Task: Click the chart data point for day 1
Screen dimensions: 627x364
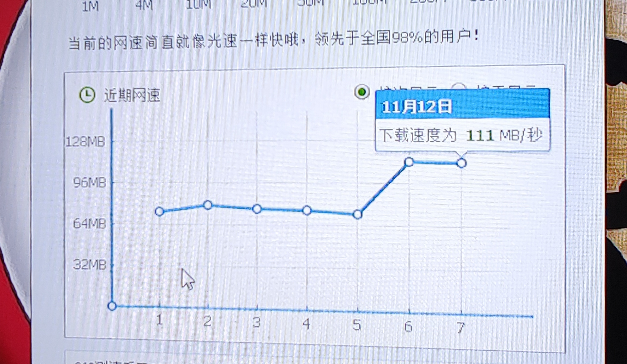Action: click(159, 212)
